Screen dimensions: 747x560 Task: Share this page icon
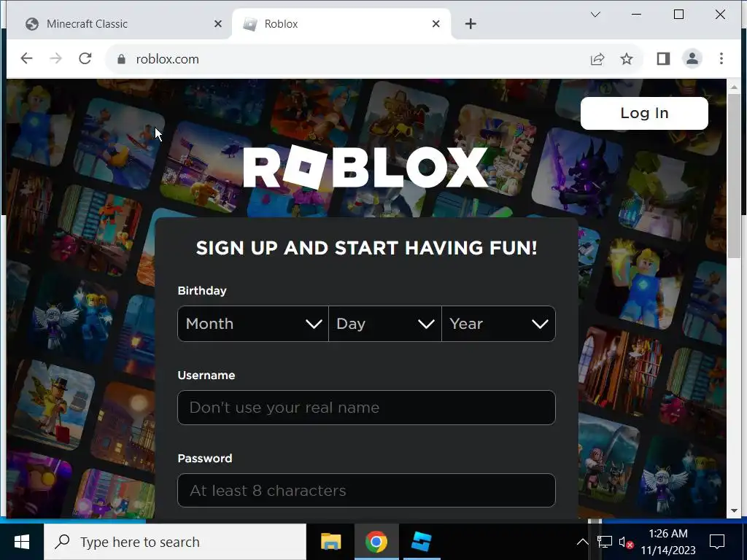597,59
